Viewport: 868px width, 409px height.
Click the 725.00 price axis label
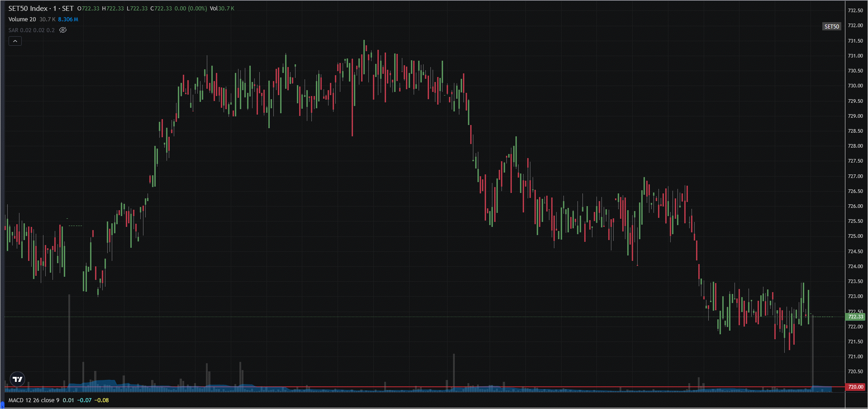(x=855, y=236)
